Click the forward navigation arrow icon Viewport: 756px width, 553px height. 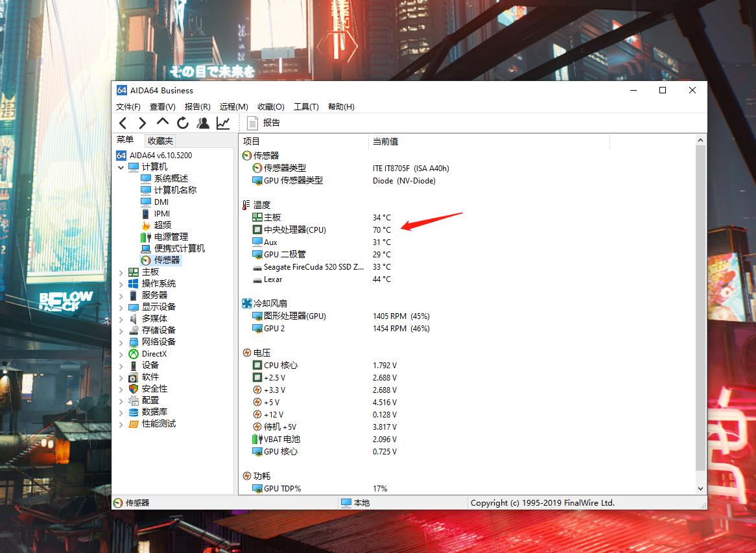click(143, 123)
